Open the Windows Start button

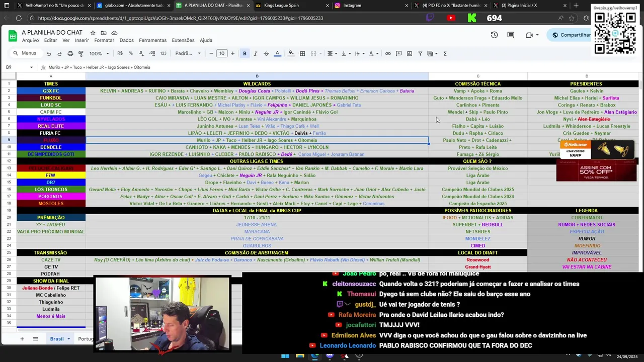coord(285,356)
